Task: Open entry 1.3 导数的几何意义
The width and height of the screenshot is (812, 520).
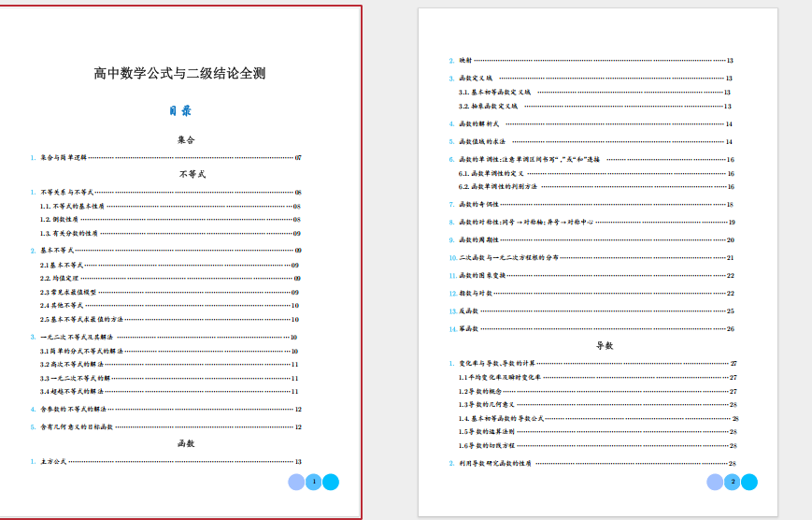Action: (x=598, y=404)
